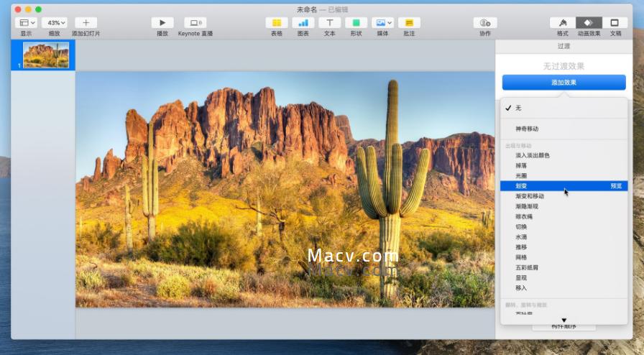The image size is (644, 355).
Task: Choose 淡入淡出颜色 transition
Action: click(x=564, y=155)
